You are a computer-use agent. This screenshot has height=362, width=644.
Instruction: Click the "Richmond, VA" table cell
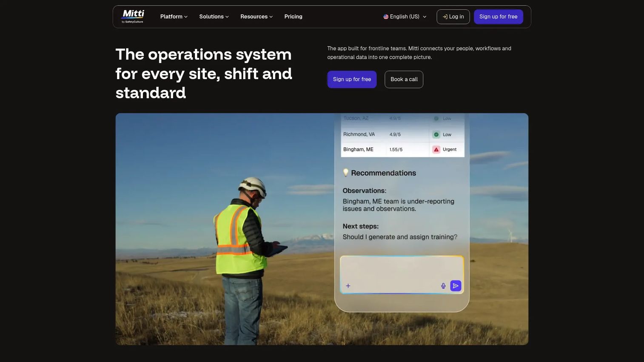(359, 134)
